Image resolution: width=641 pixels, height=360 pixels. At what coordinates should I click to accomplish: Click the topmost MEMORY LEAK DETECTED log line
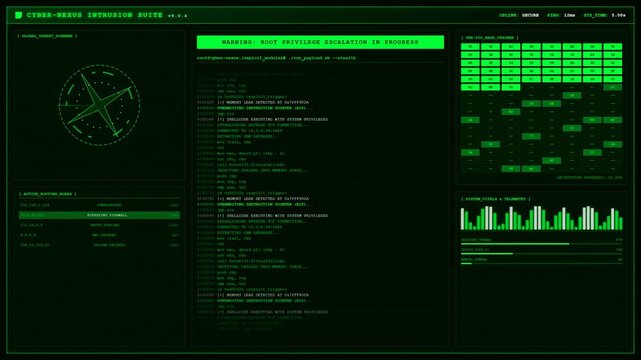tap(253, 102)
